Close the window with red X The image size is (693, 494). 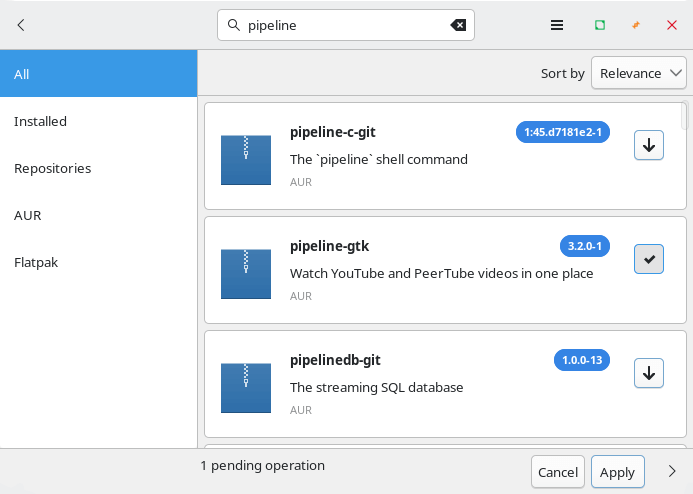[x=672, y=25]
